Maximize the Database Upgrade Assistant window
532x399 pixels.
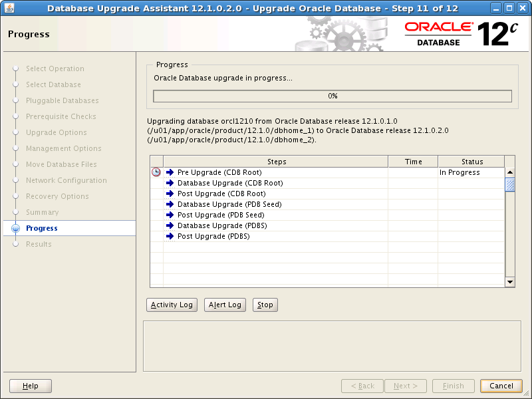pos(509,8)
